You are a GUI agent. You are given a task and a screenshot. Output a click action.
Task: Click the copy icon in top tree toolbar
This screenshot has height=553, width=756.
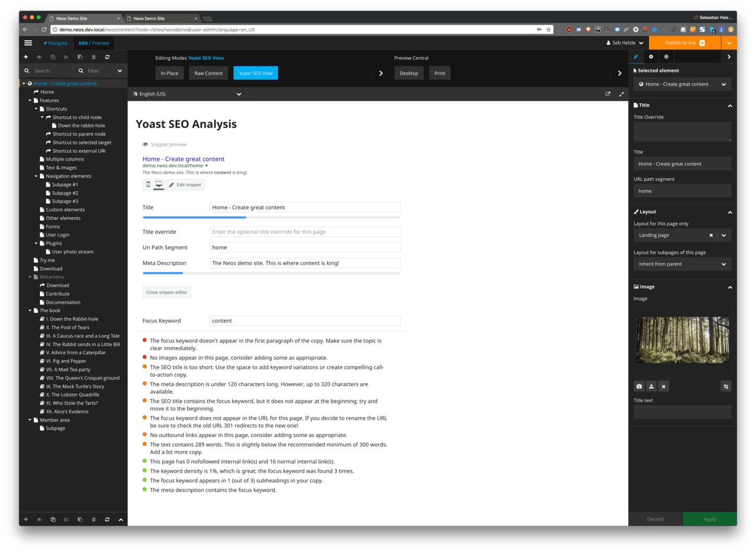point(53,57)
